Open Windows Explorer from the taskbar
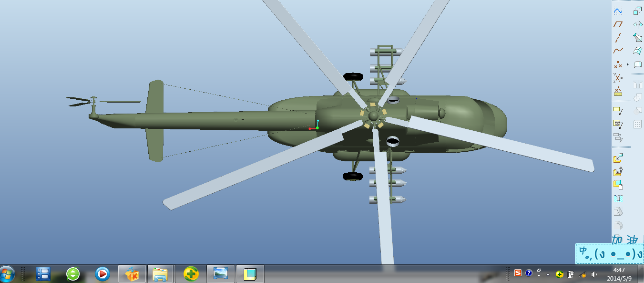Image resolution: width=644 pixels, height=283 pixels. point(161,273)
